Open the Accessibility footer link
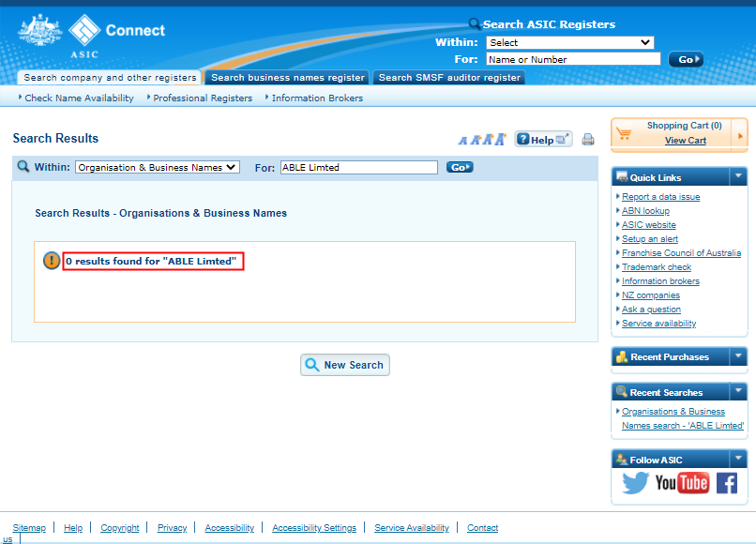The width and height of the screenshot is (756, 544). (229, 528)
